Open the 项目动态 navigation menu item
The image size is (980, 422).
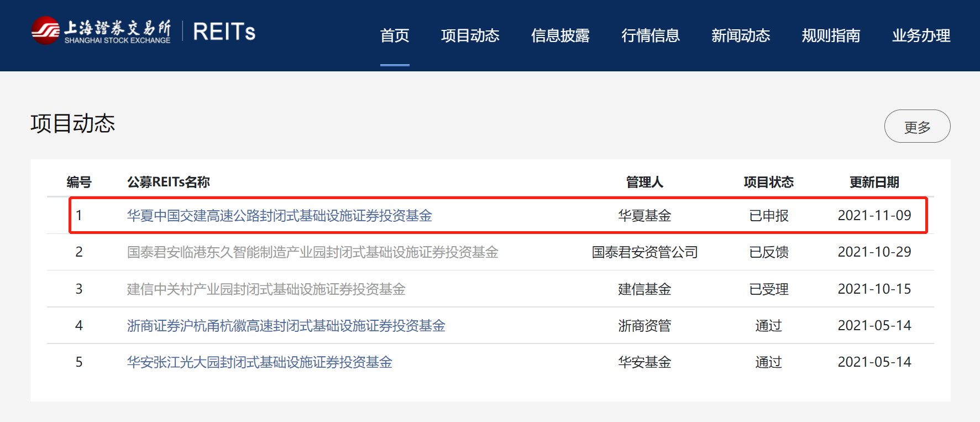click(x=470, y=35)
